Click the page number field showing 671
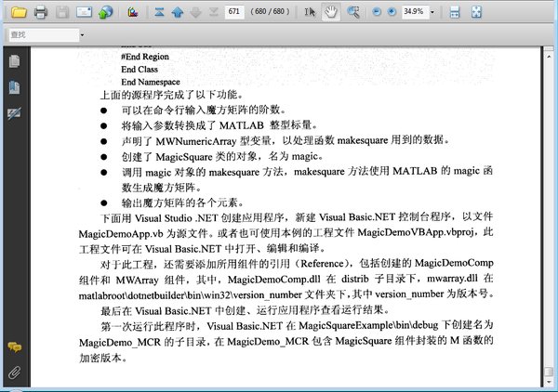Image resolution: width=558 pixels, height=392 pixels. (234, 12)
